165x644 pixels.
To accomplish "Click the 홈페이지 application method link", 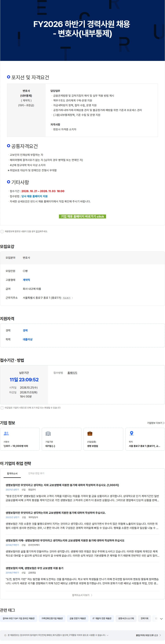I will (72, 373).
